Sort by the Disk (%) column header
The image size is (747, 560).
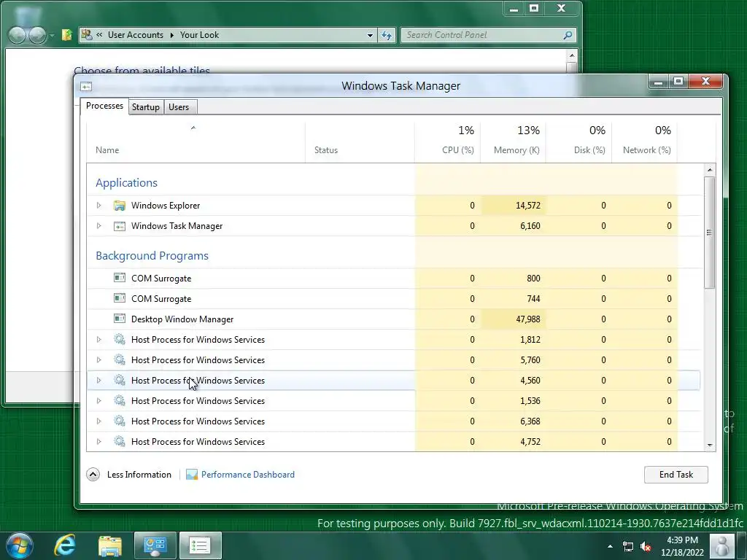coord(578,142)
